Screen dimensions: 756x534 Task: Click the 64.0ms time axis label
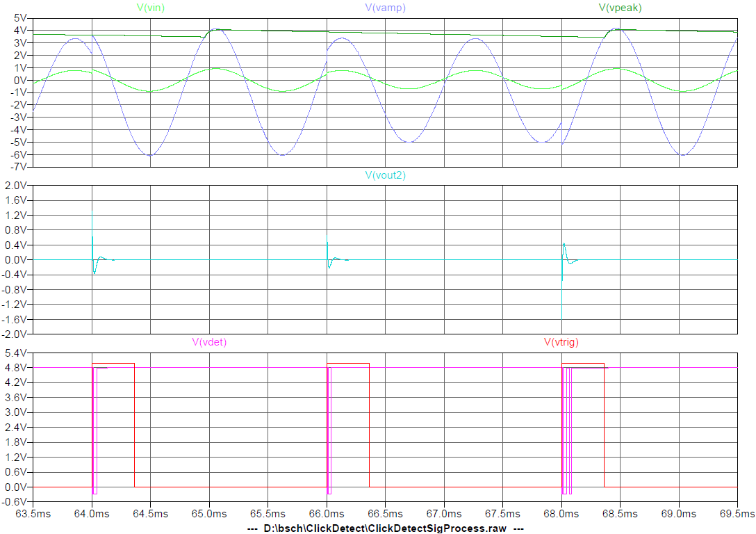coord(92,513)
